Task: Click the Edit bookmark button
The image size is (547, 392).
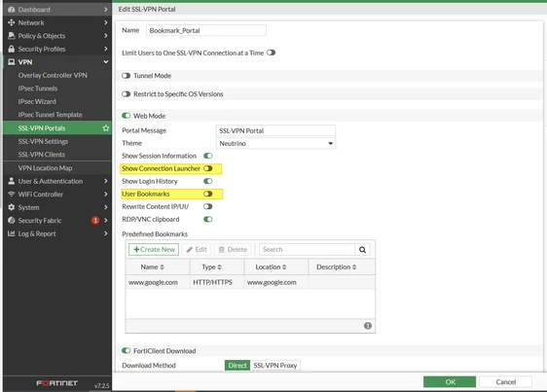Action: point(197,249)
